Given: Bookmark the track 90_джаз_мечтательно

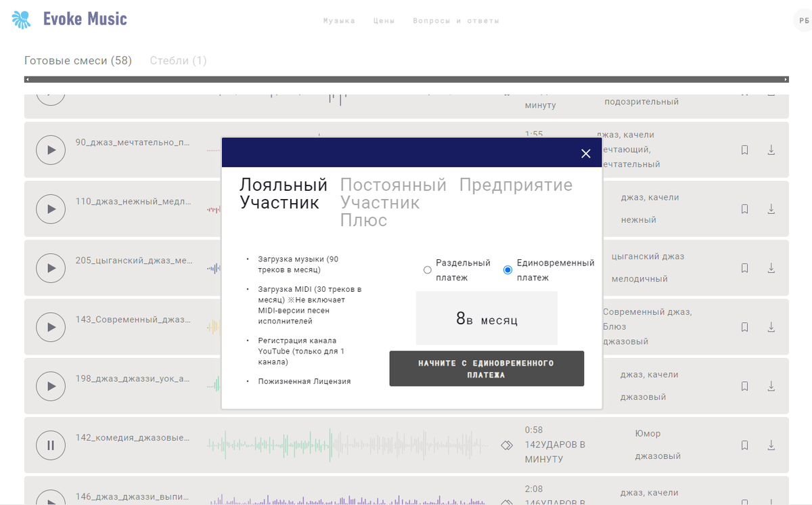Looking at the screenshot, I should coord(744,150).
